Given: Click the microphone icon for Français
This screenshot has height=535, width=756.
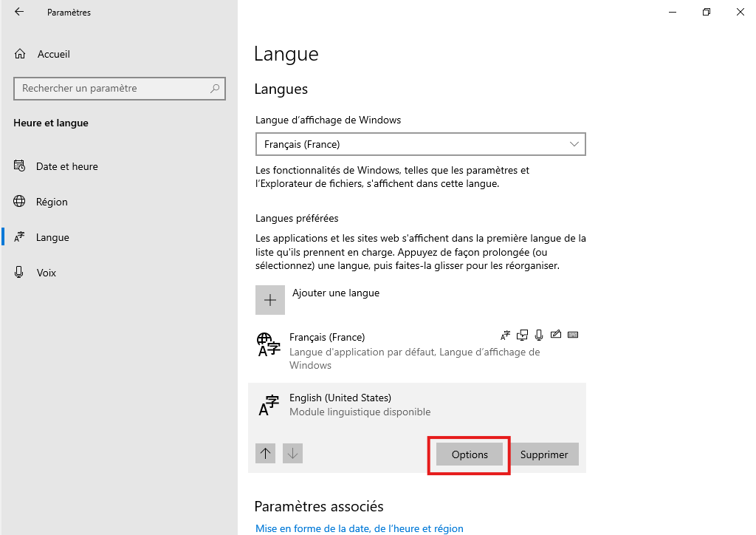Looking at the screenshot, I should click(x=540, y=335).
